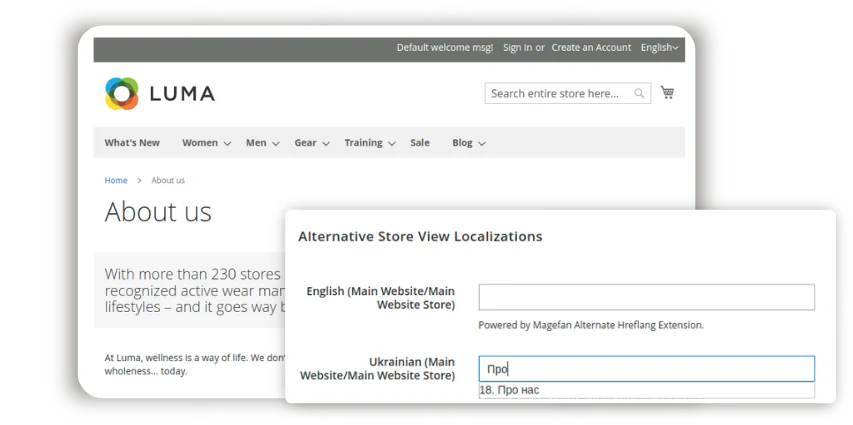Image resolution: width=853 pixels, height=425 pixels.
Task: Expand the Blog menu chevron
Action: click(x=482, y=144)
